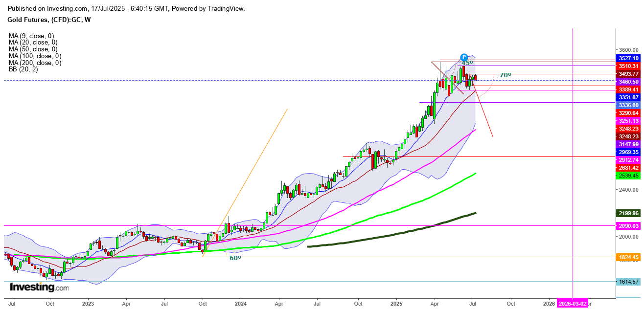Click the 3389.41 price label
The height and width of the screenshot is (310, 644).
click(628, 89)
